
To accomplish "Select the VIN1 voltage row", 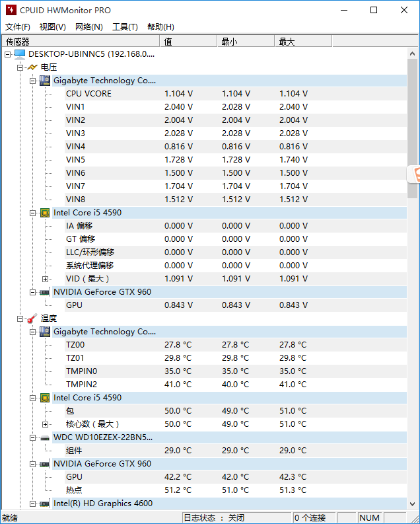I will pyautogui.click(x=236, y=107).
